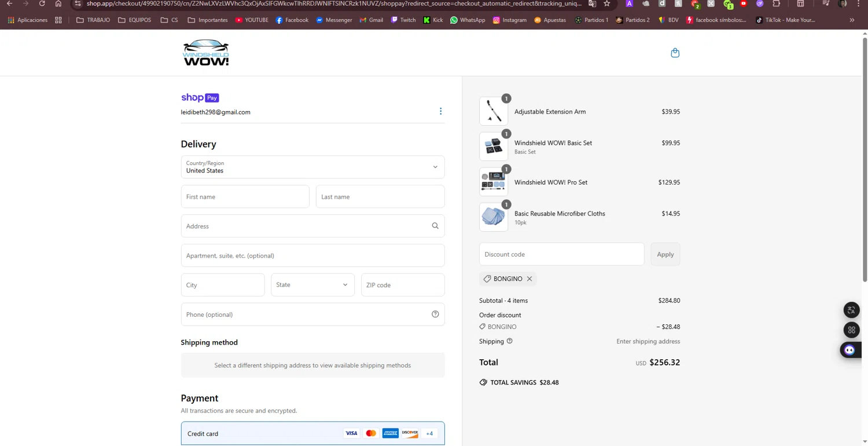Open the shopping bag cart icon
Viewport: 868px width, 446px height.
point(675,53)
